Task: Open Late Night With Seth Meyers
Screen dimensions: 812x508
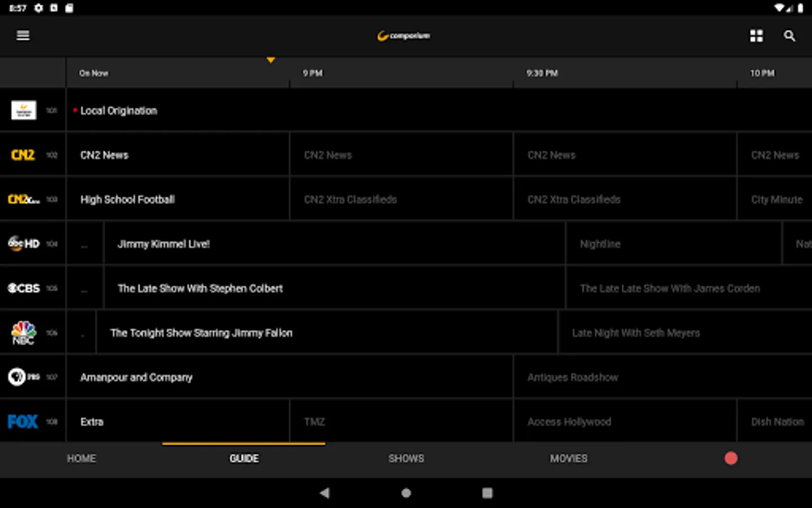Action: tap(685, 332)
